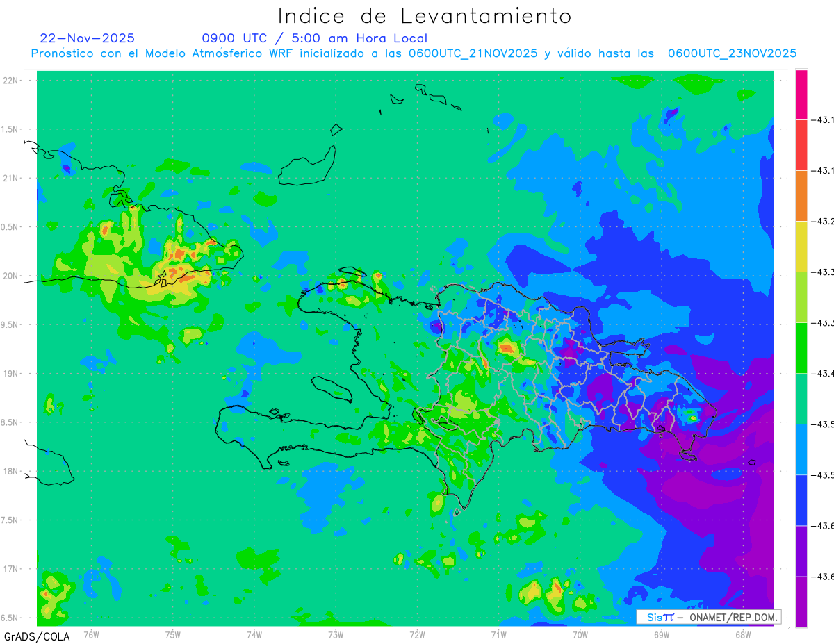This screenshot has width=834, height=644.
Task: Click the initialization time '0600UTC_21NOV2025'
Action: 473,53
